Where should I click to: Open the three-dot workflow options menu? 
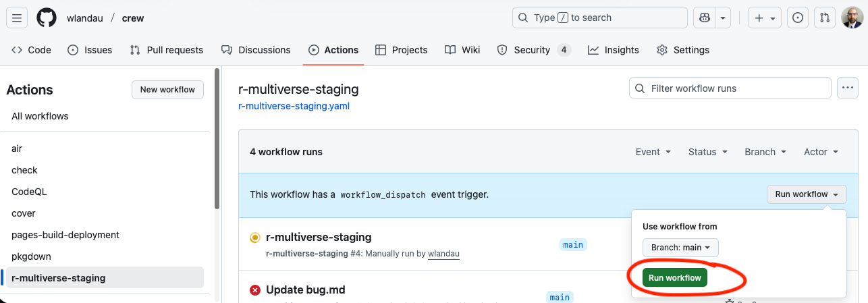pyautogui.click(x=847, y=88)
